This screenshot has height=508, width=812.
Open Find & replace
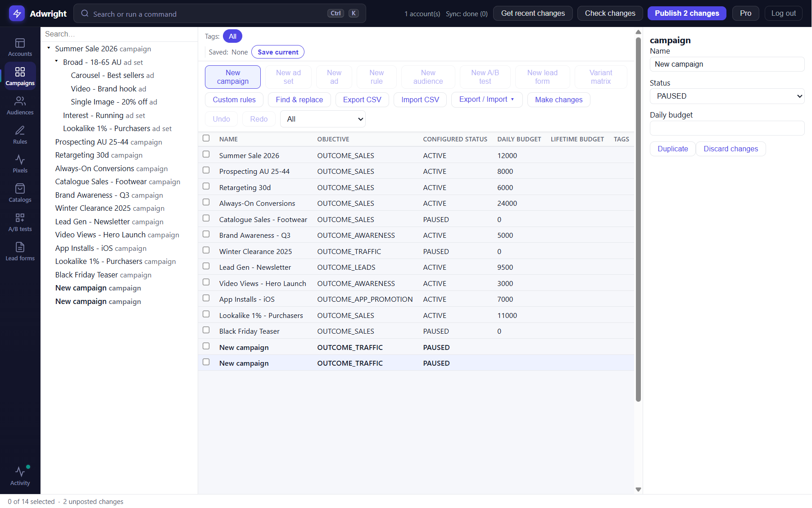pyautogui.click(x=299, y=100)
